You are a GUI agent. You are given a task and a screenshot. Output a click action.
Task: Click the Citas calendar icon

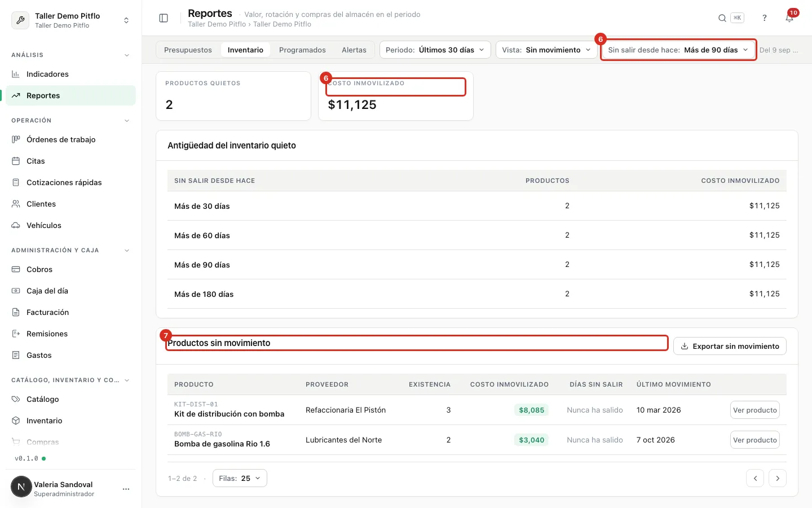point(16,161)
